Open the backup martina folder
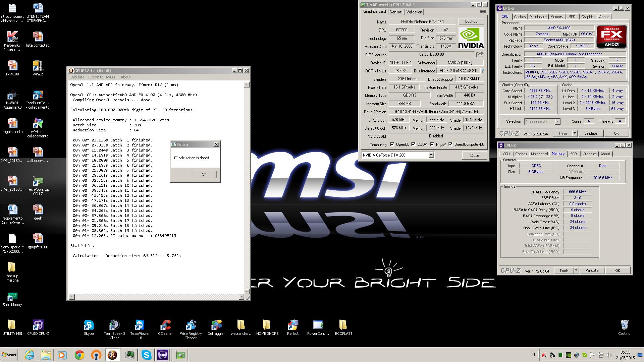This screenshot has height=362, width=644. (x=12, y=272)
